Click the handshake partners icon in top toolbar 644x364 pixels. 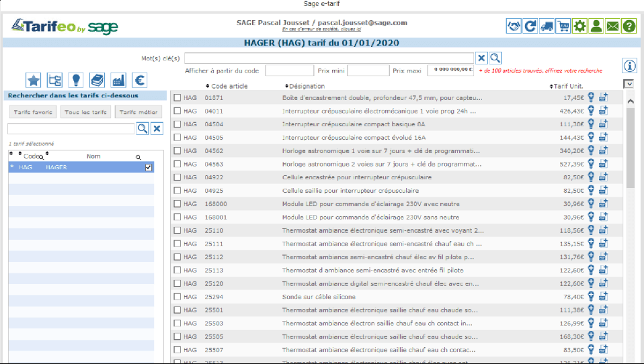[514, 26]
